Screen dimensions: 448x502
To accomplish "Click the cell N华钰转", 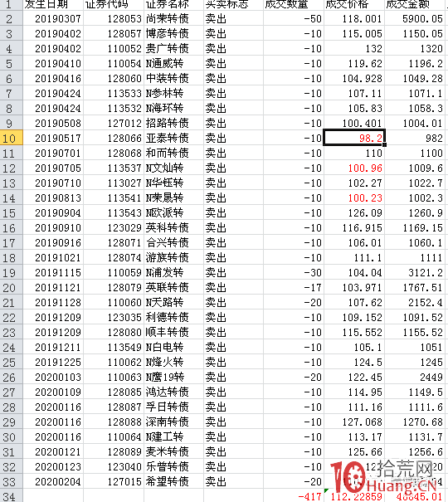I will pyautogui.click(x=173, y=183).
